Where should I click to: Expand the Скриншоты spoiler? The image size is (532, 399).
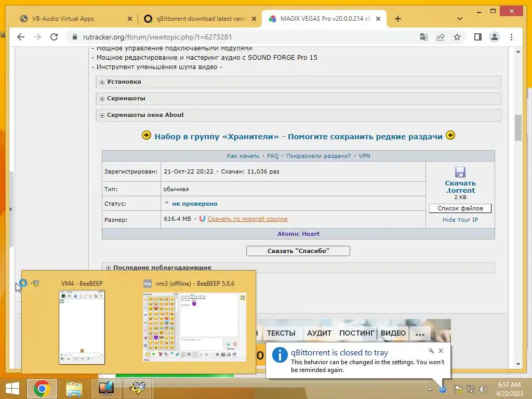pos(298,98)
